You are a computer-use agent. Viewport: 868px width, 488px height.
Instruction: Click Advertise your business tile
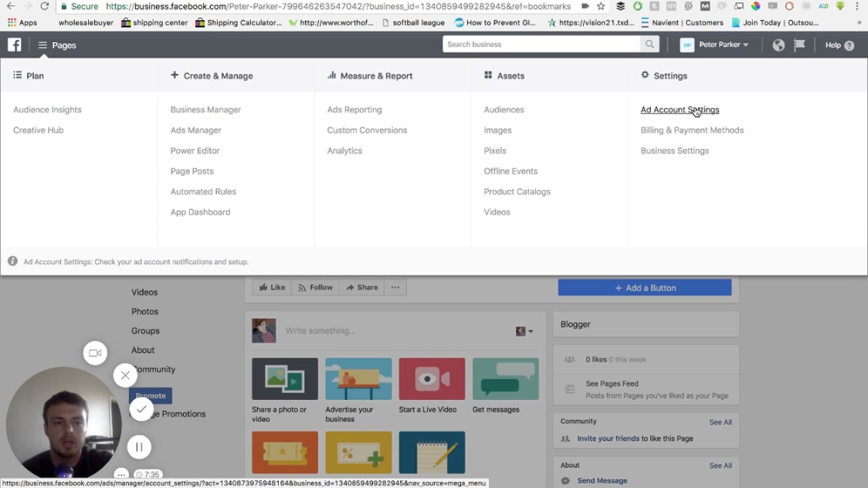tap(359, 390)
